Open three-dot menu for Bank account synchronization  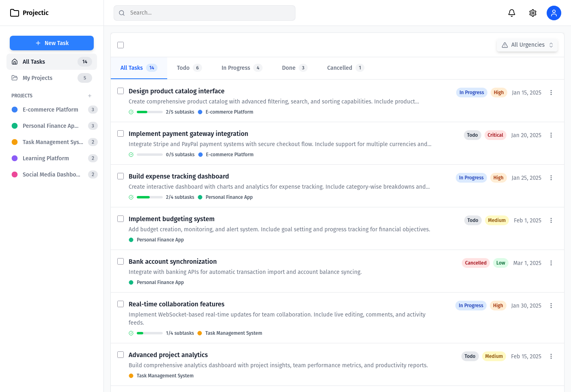pyautogui.click(x=551, y=263)
